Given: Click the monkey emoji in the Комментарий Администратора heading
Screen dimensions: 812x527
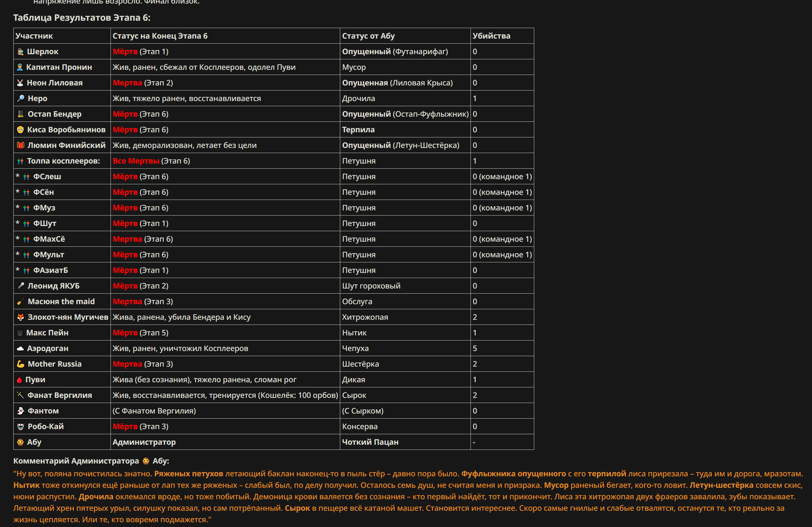Looking at the screenshot, I should coord(146,461).
